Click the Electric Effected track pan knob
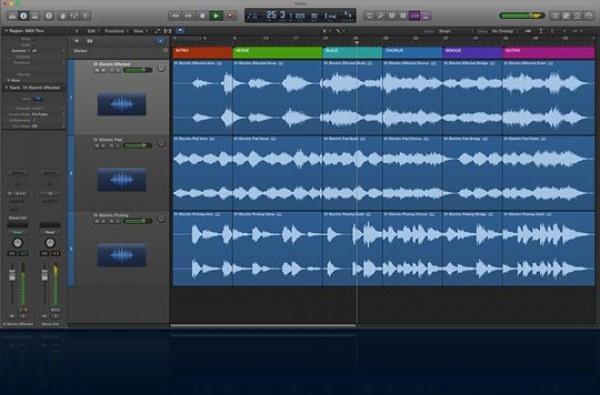The height and width of the screenshot is (395, 600). pos(161,68)
